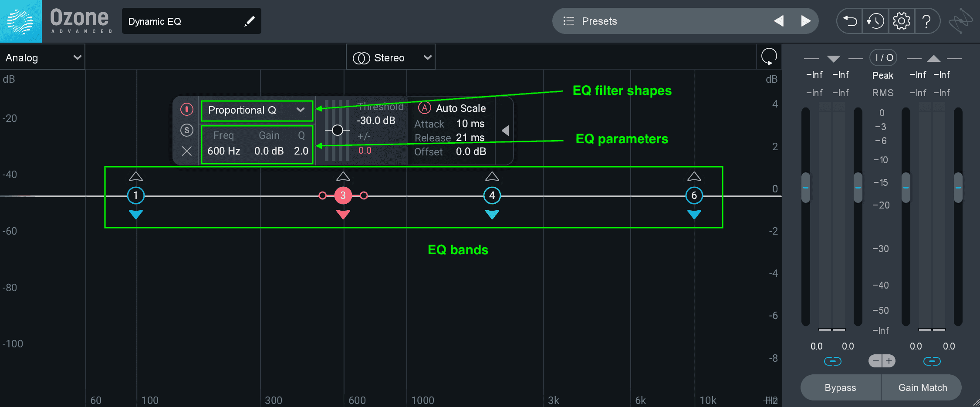The image size is (980, 407).
Task: Open help question mark icon
Action: coord(927,21)
